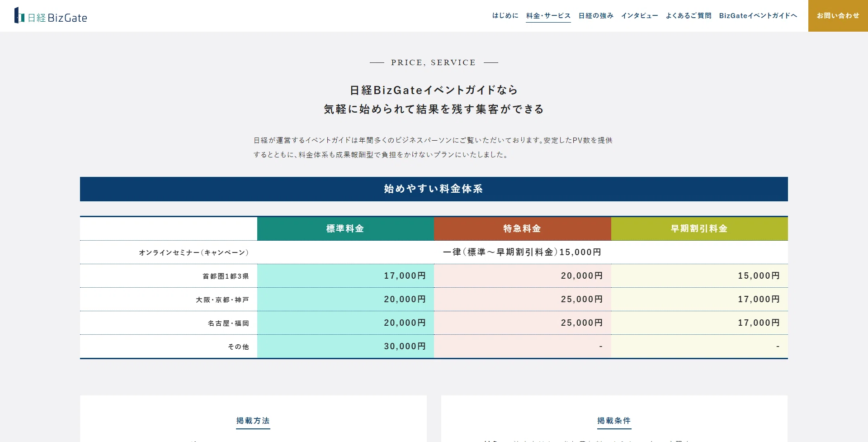868x442 pixels.
Task: Click 20,000円 standard price for 名古屋・福岡
Action: click(405, 323)
